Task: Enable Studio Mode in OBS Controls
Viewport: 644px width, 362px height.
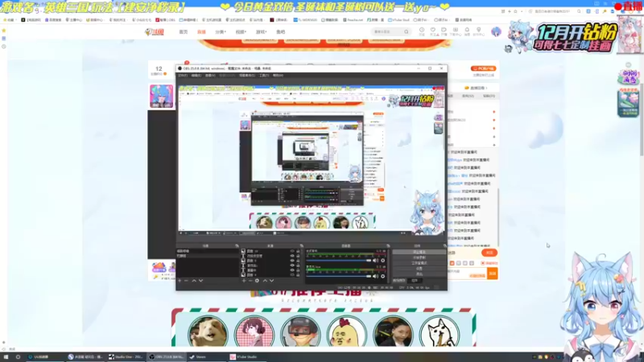Action: pyautogui.click(x=419, y=263)
